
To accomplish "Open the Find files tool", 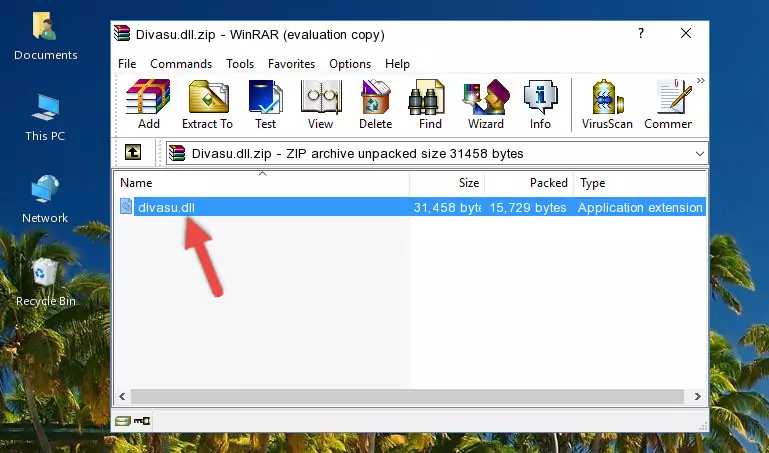I will pyautogui.click(x=430, y=104).
